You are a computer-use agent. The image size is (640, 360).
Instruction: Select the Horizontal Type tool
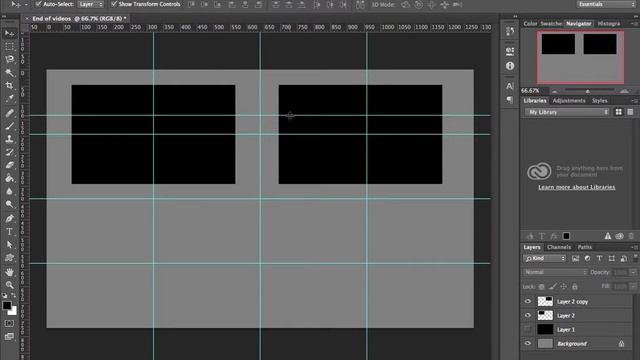point(9,232)
